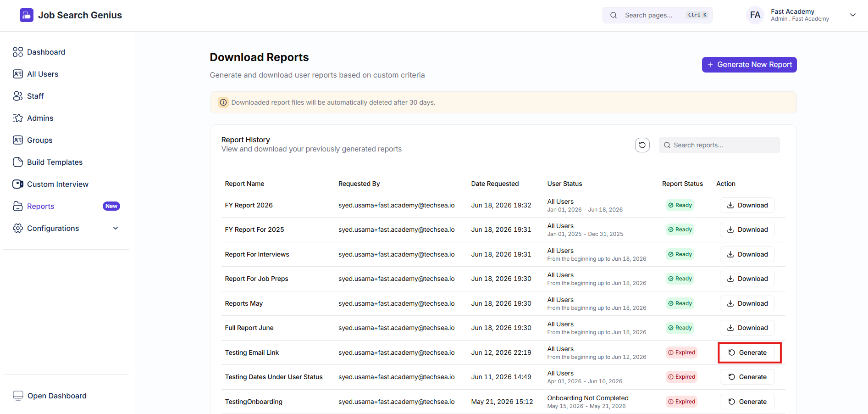
Task: Click Generate New Report button
Action: click(x=749, y=65)
